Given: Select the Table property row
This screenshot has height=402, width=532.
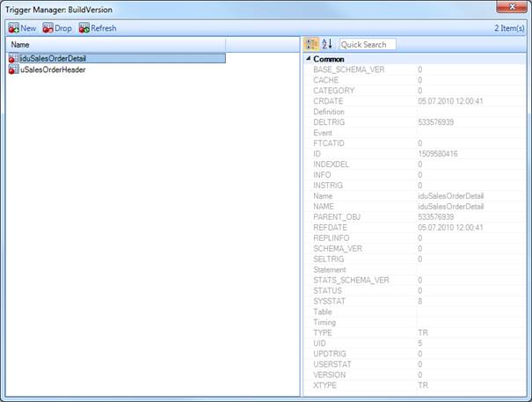Looking at the screenshot, I should [x=414, y=311].
